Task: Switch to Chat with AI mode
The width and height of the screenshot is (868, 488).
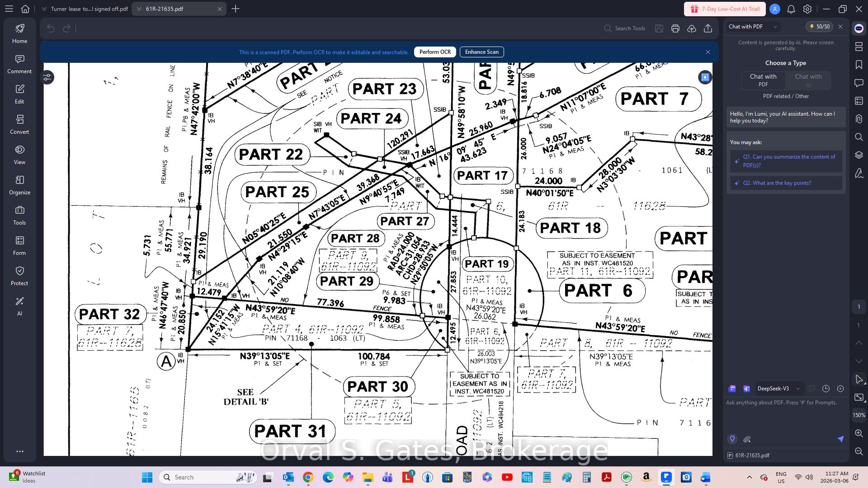Action: click(x=808, y=80)
